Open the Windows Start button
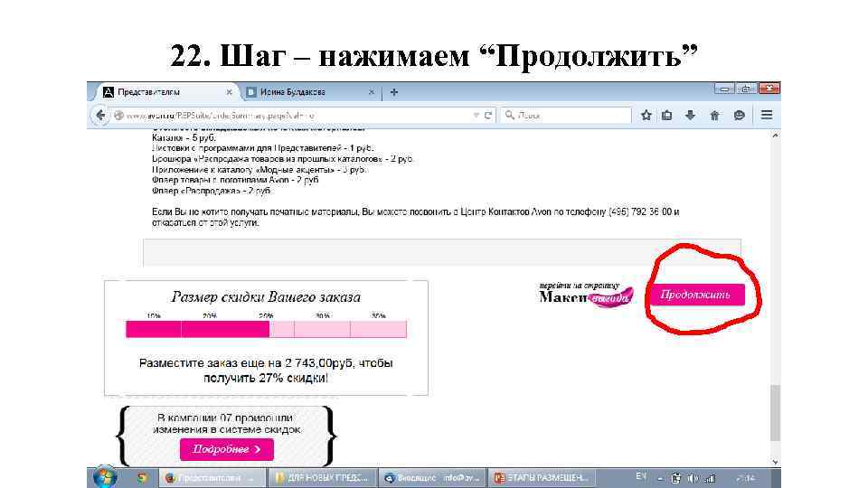 105,477
